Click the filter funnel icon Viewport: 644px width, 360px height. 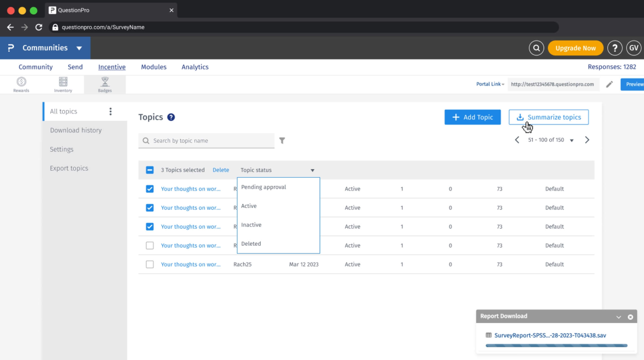[282, 140]
